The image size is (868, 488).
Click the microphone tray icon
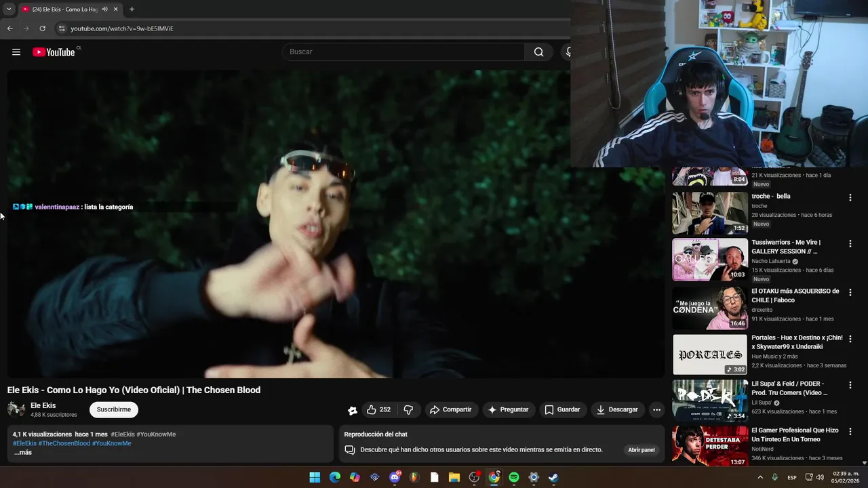point(775,477)
